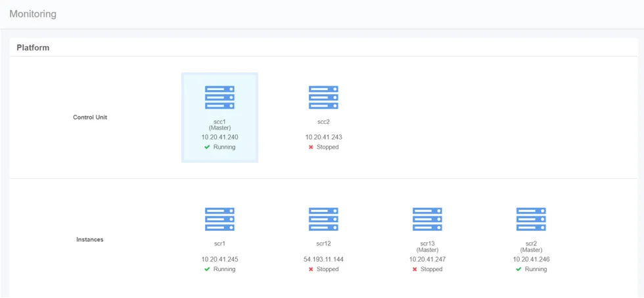Select IP address 54.193.11.144
The height and width of the screenshot is (298, 644).
pos(323,259)
